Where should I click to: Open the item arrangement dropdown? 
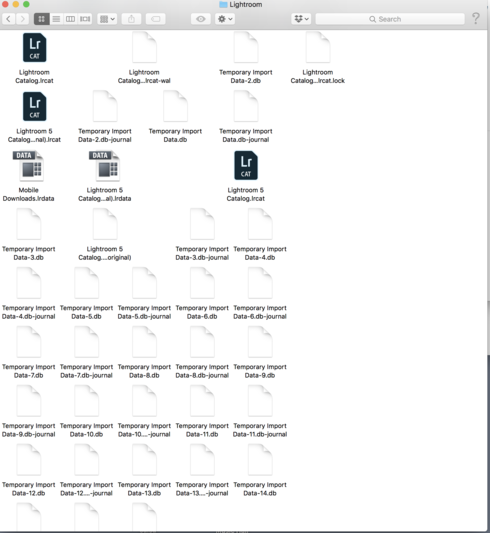coord(107,19)
